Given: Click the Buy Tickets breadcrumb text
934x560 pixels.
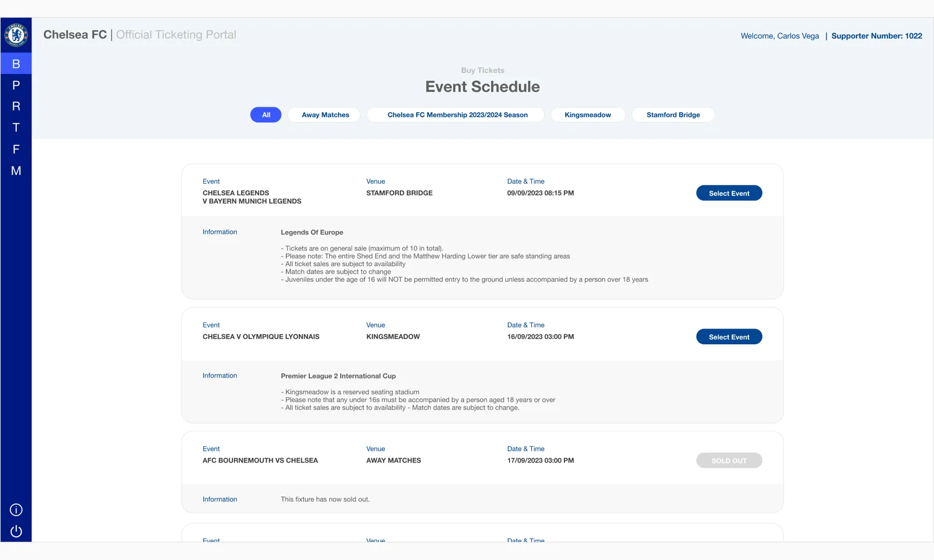Looking at the screenshot, I should pos(482,71).
